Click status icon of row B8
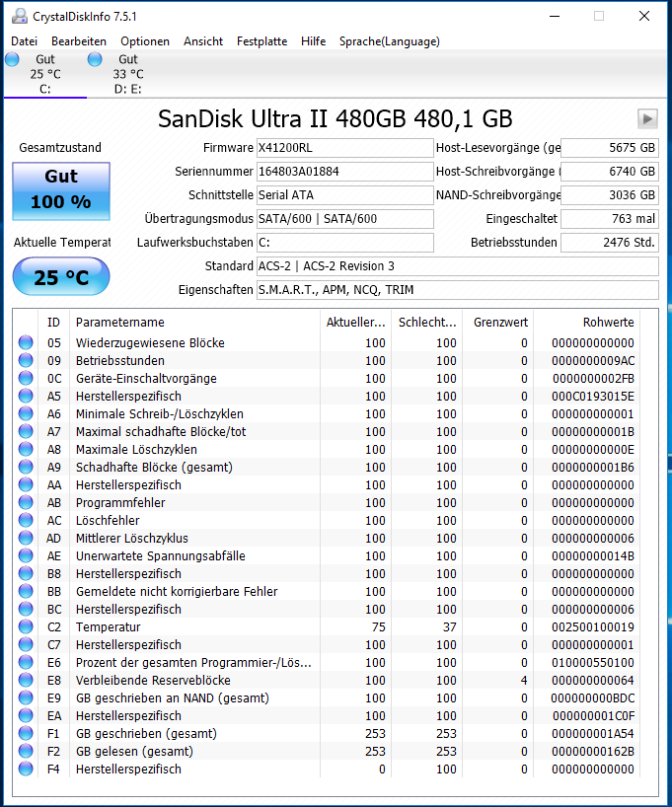The width and height of the screenshot is (672, 807). pyautogui.click(x=26, y=573)
